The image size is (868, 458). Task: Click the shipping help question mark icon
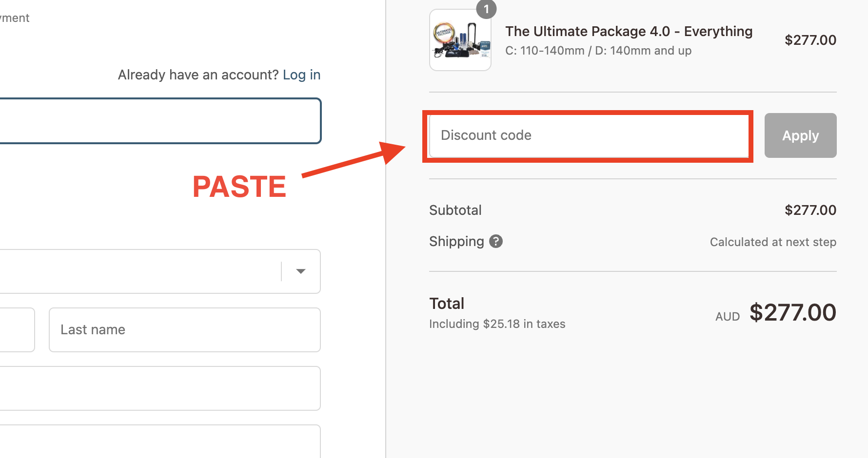(496, 241)
